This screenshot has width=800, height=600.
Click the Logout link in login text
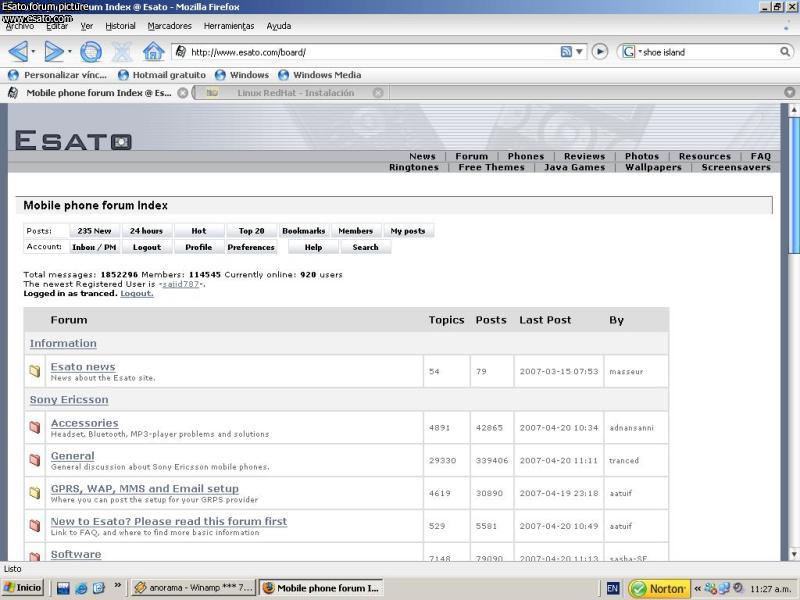pos(137,293)
